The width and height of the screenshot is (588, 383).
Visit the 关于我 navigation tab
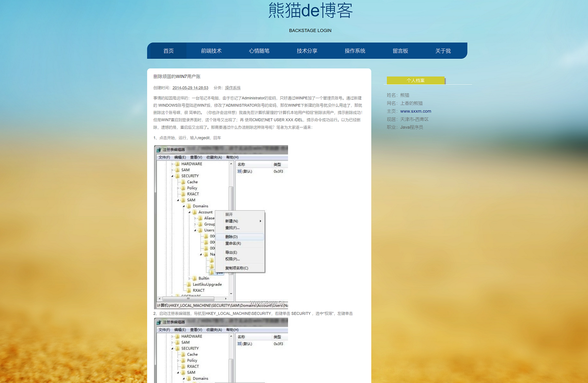pos(443,51)
